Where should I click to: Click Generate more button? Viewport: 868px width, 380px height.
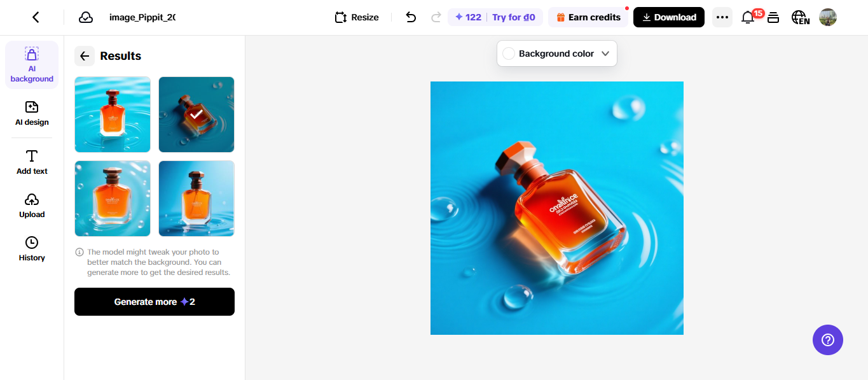155,302
